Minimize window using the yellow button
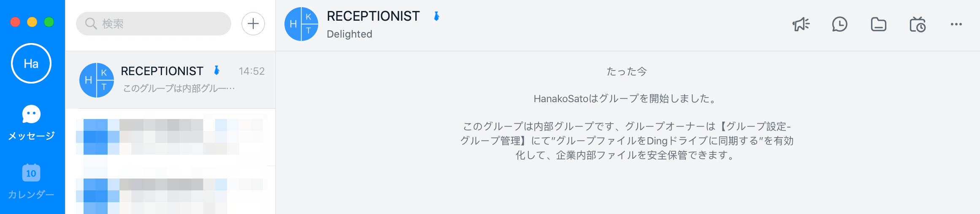This screenshot has height=214, width=980. point(32,22)
